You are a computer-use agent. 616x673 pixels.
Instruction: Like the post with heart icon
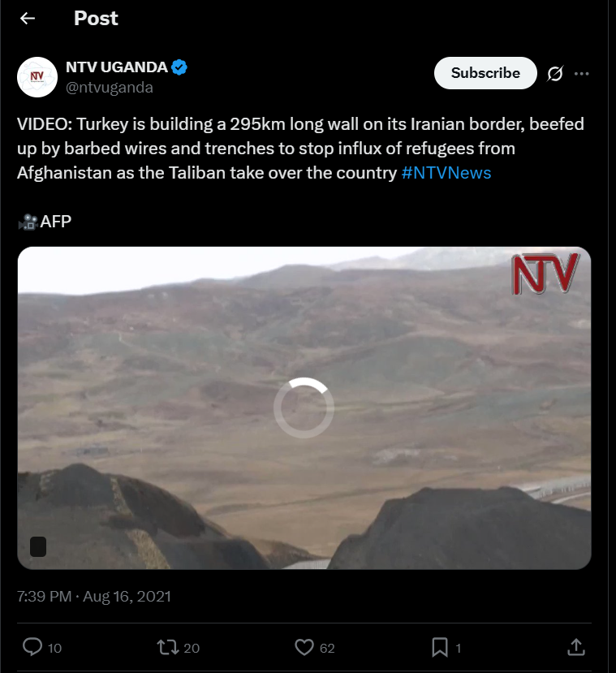(x=304, y=647)
